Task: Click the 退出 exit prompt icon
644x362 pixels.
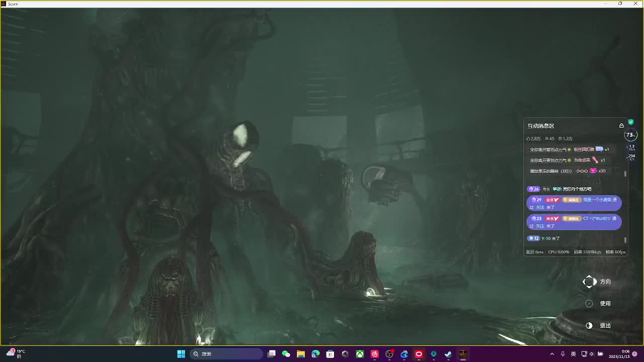Action: (589, 326)
